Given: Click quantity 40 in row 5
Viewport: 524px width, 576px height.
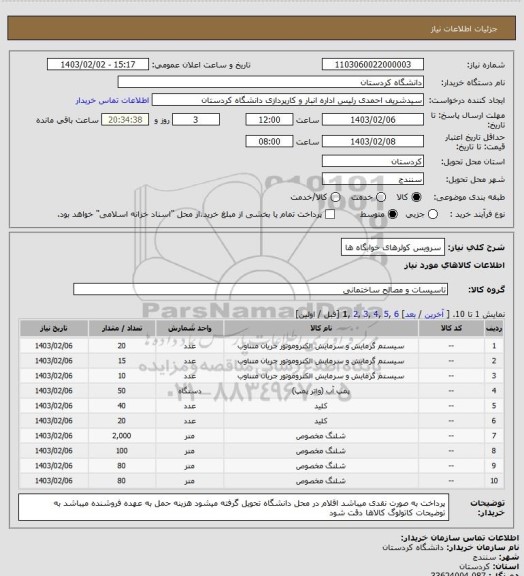Looking at the screenshot, I should pyautogui.click(x=122, y=406).
